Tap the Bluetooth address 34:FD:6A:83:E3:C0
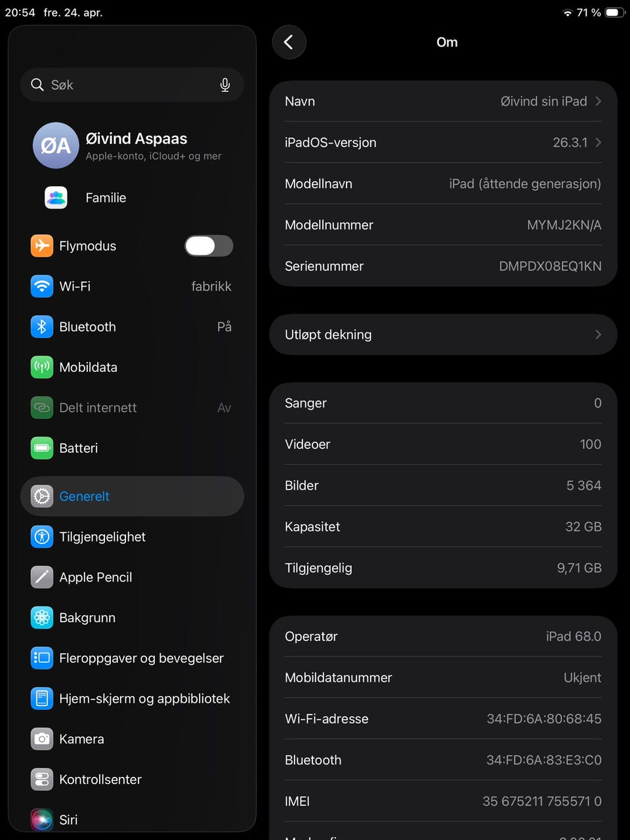This screenshot has width=630, height=840. (544, 760)
